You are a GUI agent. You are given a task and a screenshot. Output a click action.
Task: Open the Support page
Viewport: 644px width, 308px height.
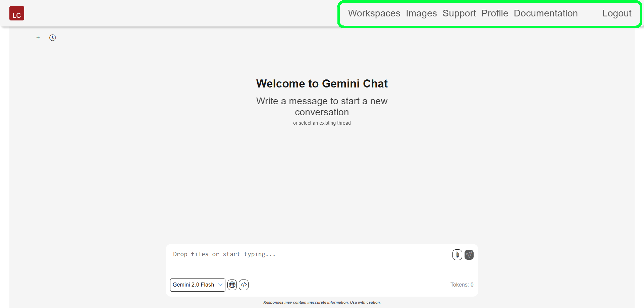click(x=459, y=13)
